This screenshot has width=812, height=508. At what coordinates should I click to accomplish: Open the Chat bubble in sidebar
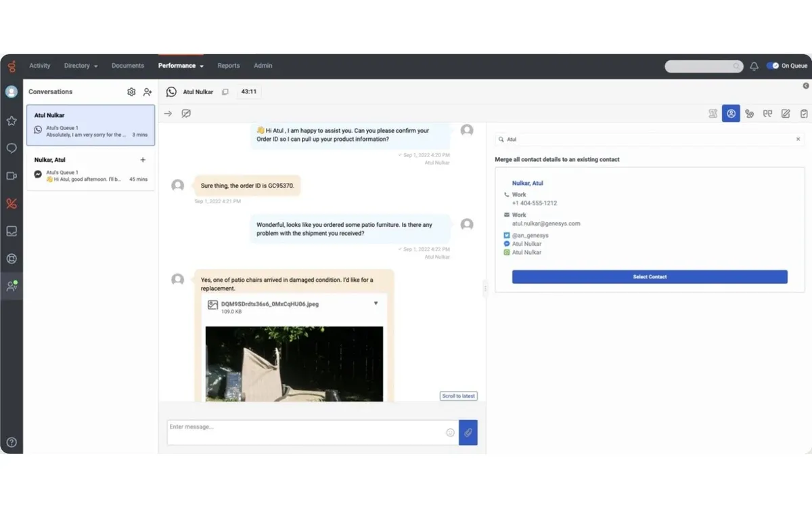tap(12, 148)
